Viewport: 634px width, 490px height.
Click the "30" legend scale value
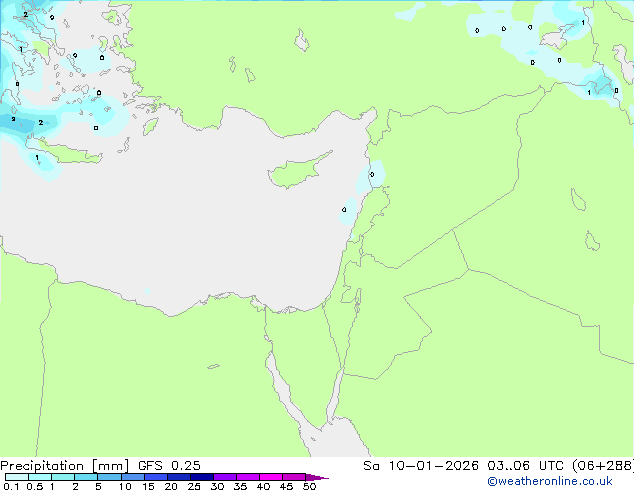point(217,486)
